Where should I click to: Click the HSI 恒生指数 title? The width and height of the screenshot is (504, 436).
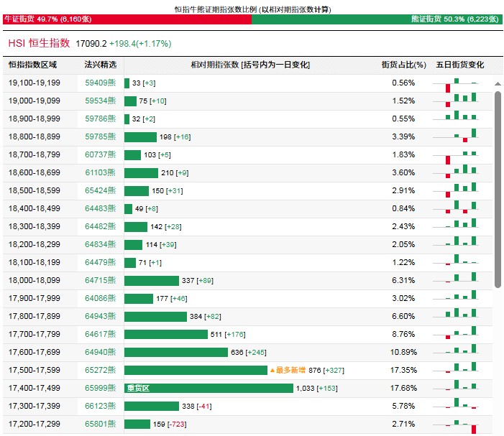(39, 43)
